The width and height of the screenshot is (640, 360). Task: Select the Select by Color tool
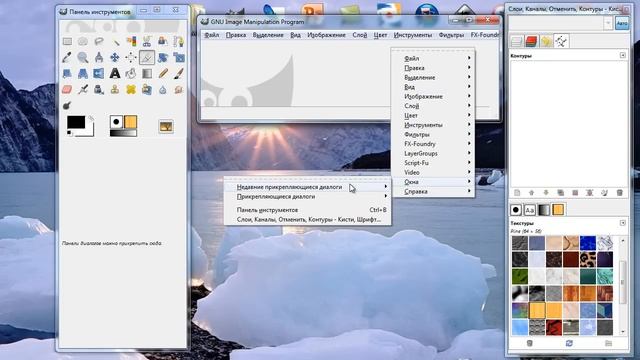point(131,41)
